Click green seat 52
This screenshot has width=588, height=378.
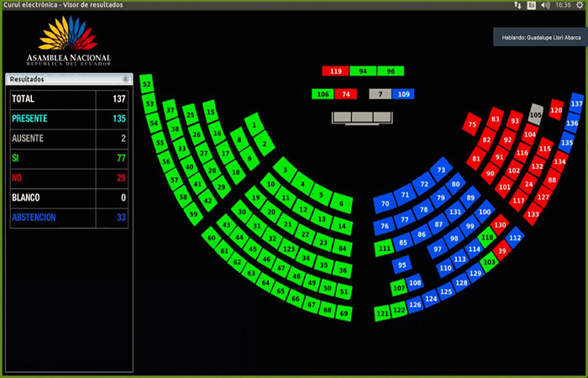pos(146,84)
